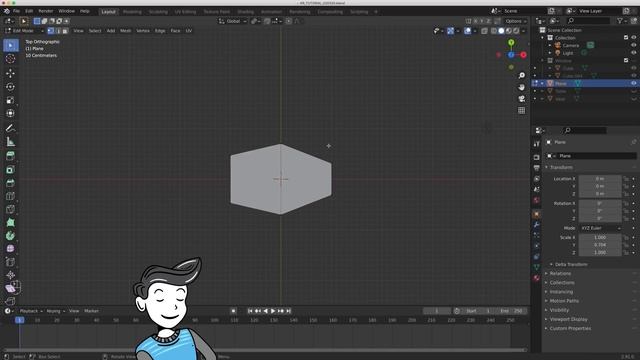
Task: Select the Edge Slide tool
Action: tap(11, 262)
